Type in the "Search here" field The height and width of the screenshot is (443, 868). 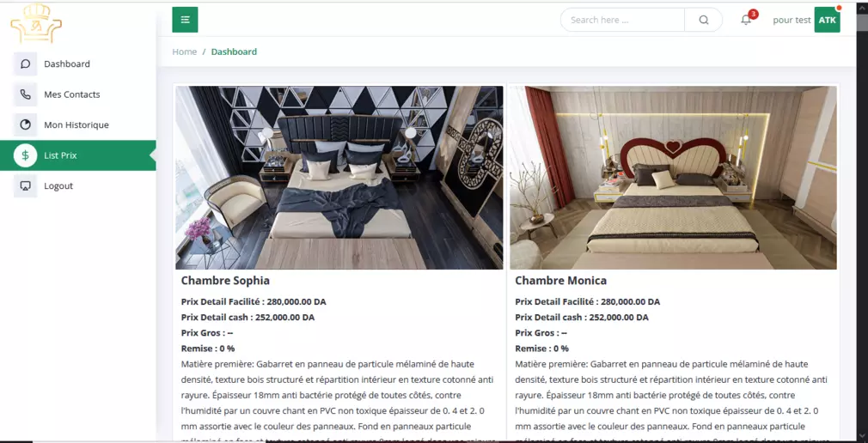(623, 20)
